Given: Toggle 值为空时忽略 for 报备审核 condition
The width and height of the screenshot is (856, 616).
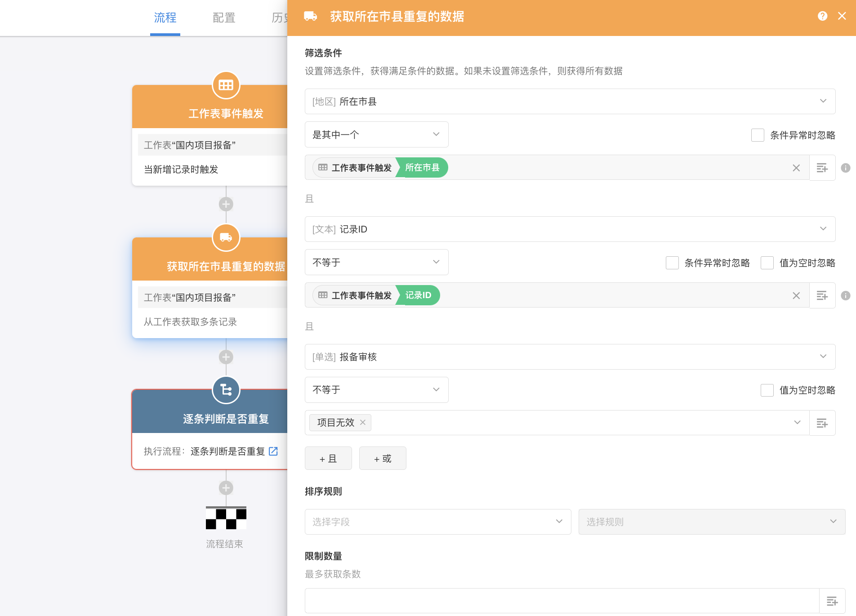Looking at the screenshot, I should pyautogui.click(x=767, y=390).
